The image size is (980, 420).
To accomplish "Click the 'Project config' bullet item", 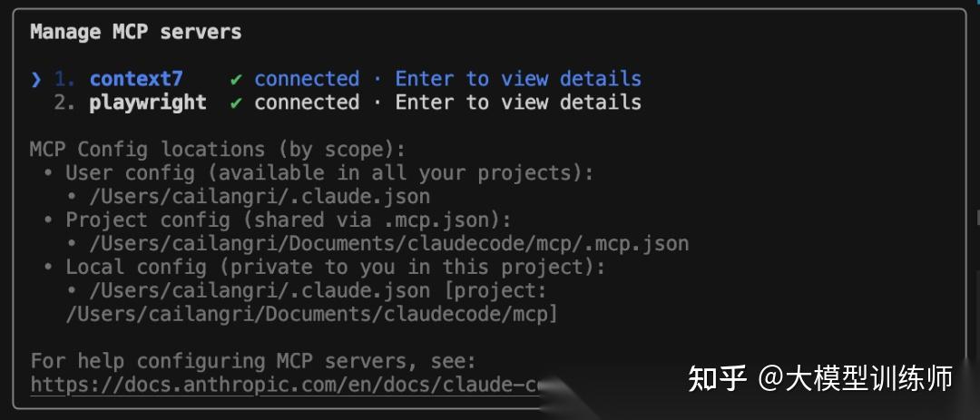I will click(288, 220).
